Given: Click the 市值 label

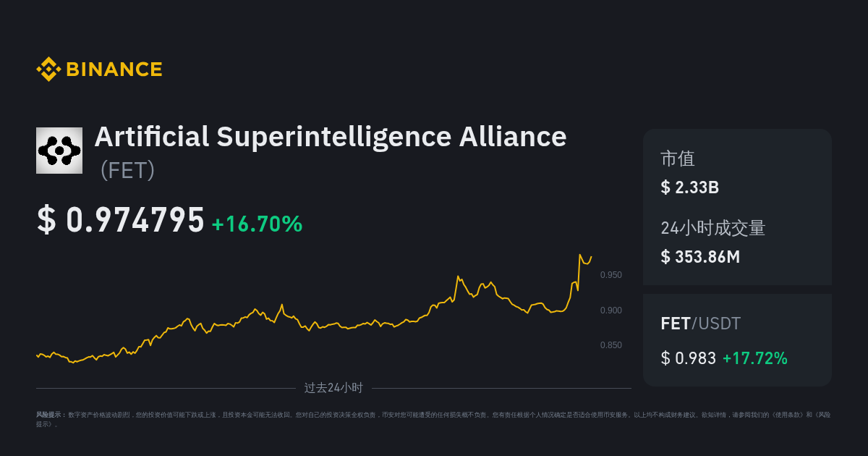Looking at the screenshot, I should [x=678, y=159].
